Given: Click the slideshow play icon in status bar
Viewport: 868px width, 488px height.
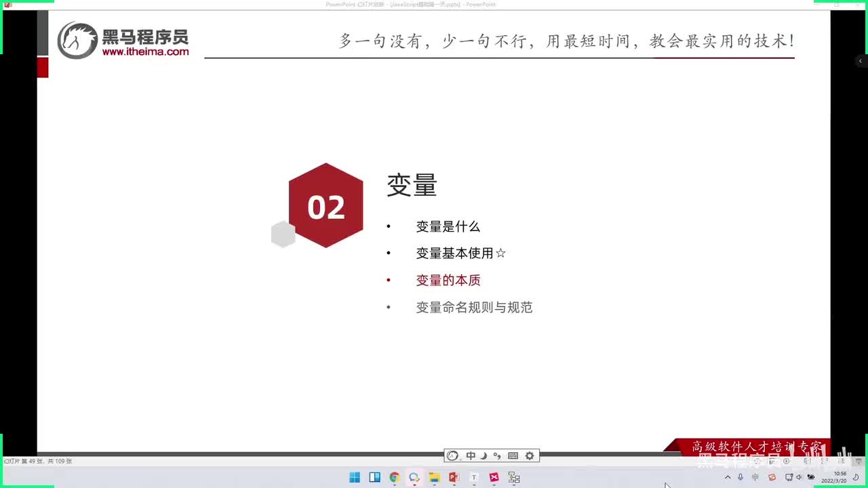Looking at the screenshot, I should tap(787, 461).
